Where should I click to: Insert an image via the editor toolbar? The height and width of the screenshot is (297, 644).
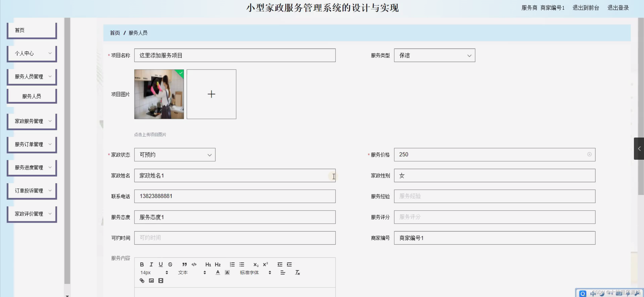point(151,280)
